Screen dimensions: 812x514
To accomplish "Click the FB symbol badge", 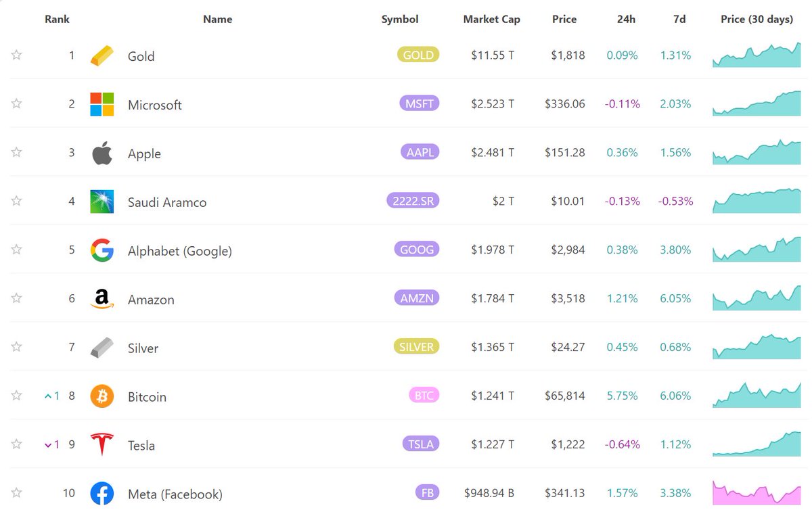I will click(428, 493).
